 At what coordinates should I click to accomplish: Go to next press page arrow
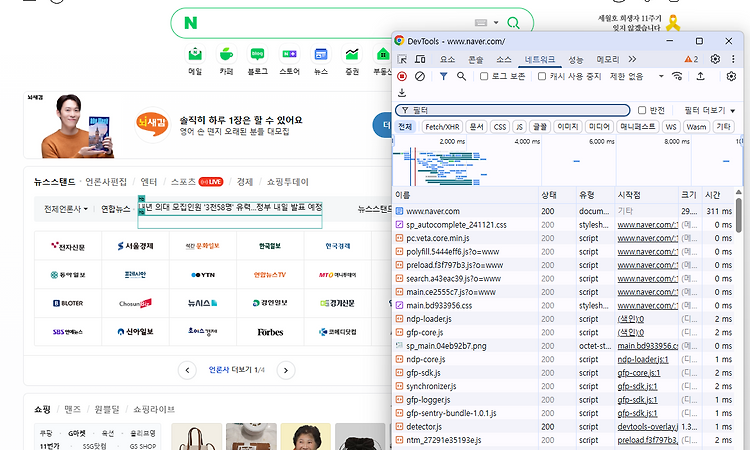click(x=286, y=370)
